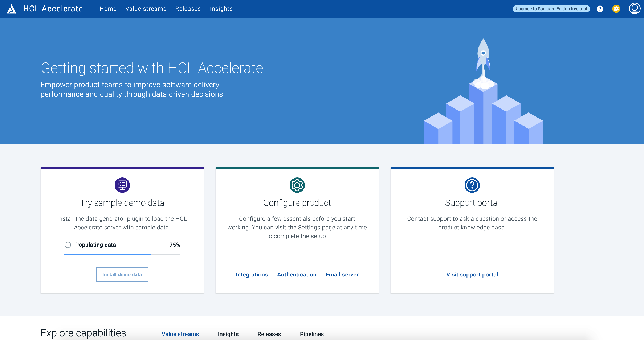Viewport: 644px width, 340px height.
Task: Click the Install demo data button
Action: [x=122, y=274]
